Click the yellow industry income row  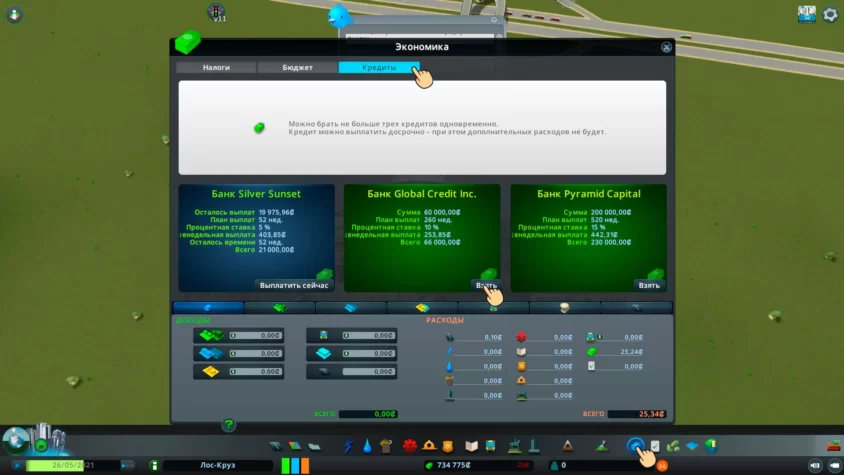pyautogui.click(x=238, y=372)
